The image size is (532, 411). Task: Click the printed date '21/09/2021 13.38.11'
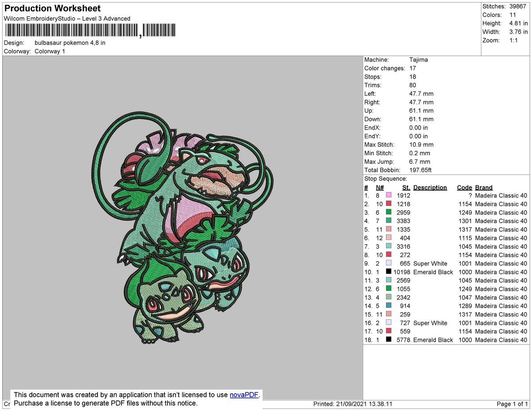pyautogui.click(x=364, y=404)
